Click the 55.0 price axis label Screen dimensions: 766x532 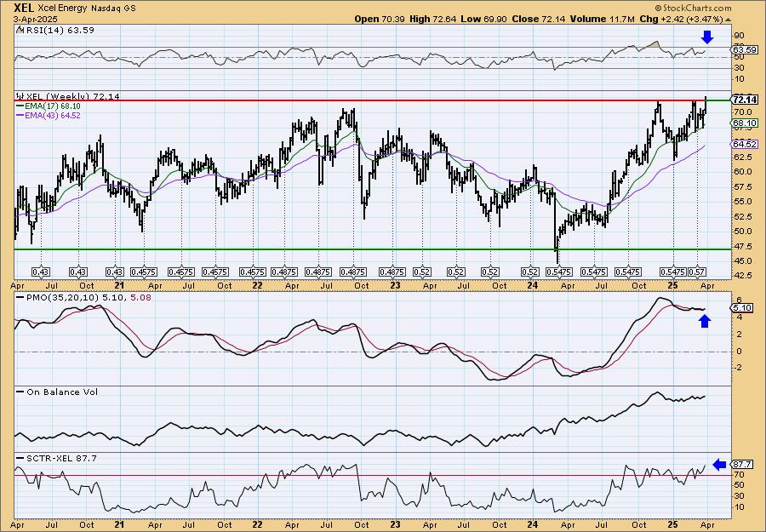pos(742,201)
